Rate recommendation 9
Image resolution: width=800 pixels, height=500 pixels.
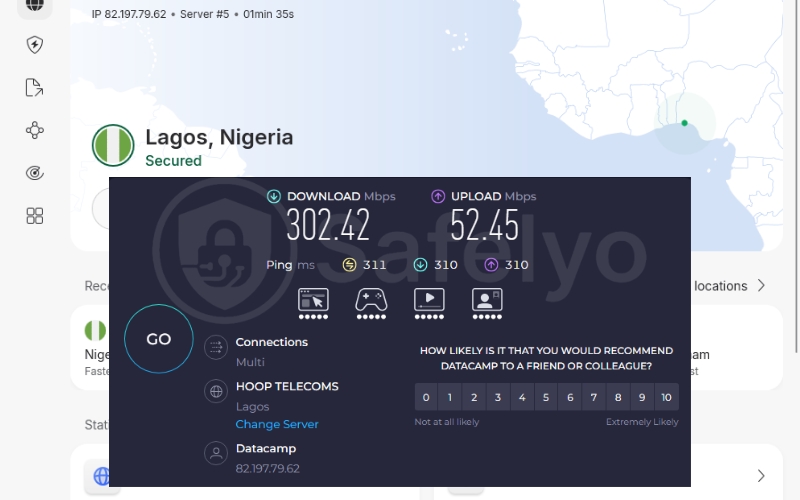click(x=642, y=397)
